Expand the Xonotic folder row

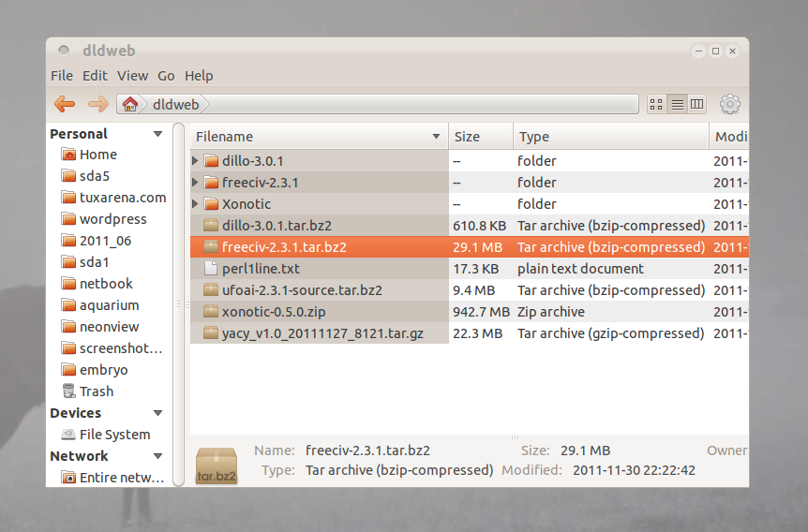[195, 204]
